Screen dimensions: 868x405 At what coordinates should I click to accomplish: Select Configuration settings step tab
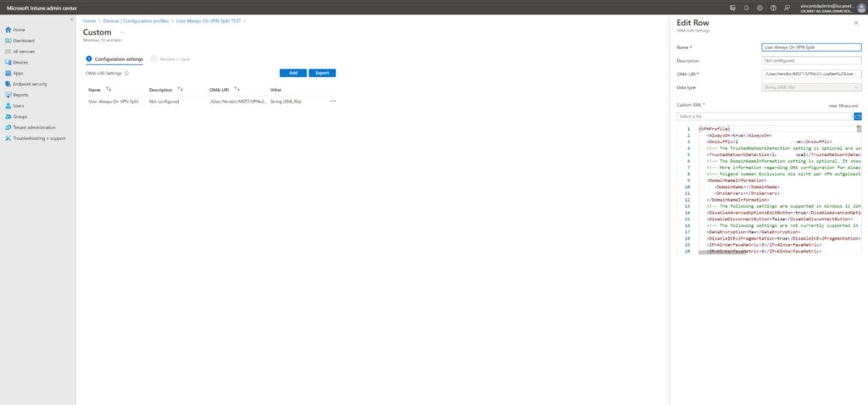click(114, 58)
